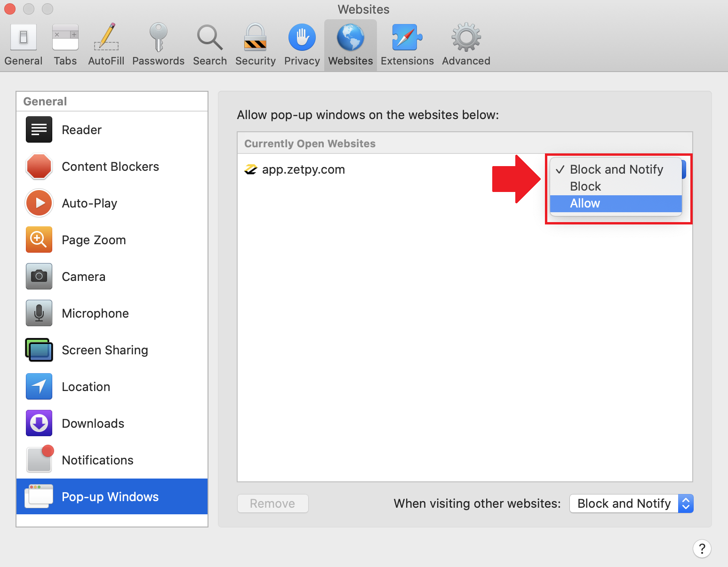Click the Screen Sharing icon
The width and height of the screenshot is (728, 567).
point(39,350)
